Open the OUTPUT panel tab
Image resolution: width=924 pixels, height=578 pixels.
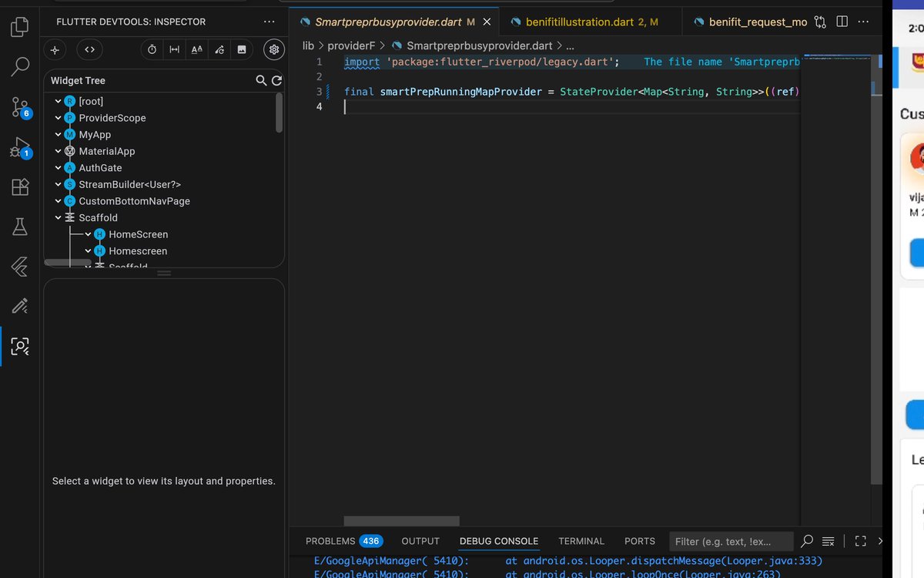coord(420,541)
